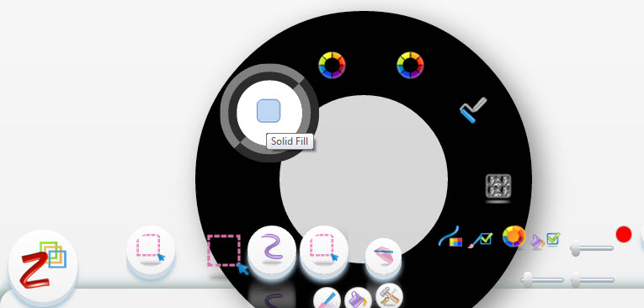
Task: Click the small purple paint bucket icon by the checkbox
Action: coord(537,241)
